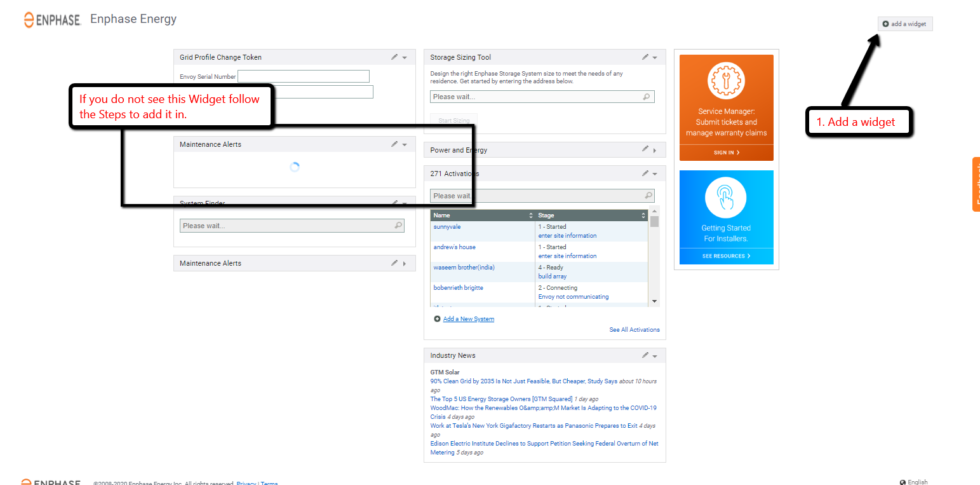
Task: Click the Service Manager gear icon
Action: [726, 81]
